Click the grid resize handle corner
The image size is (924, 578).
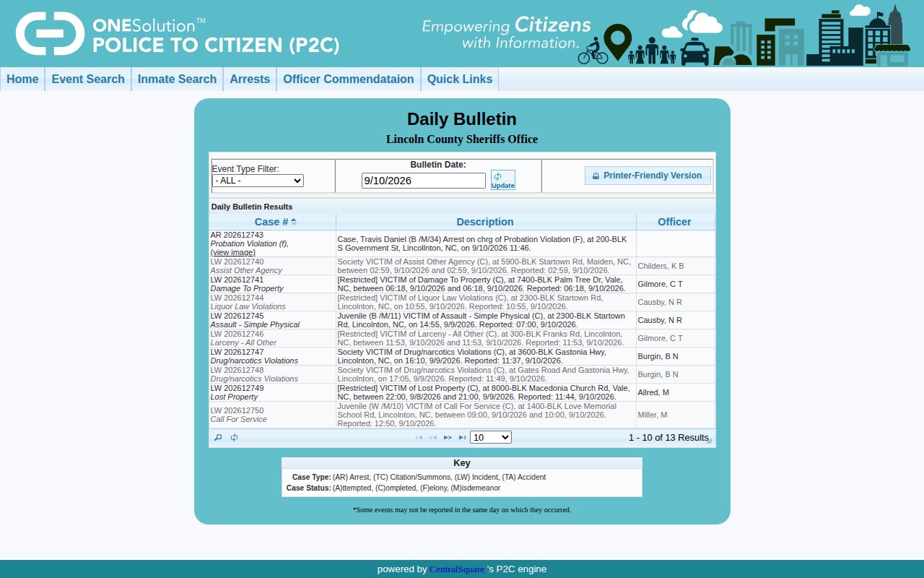709,441
